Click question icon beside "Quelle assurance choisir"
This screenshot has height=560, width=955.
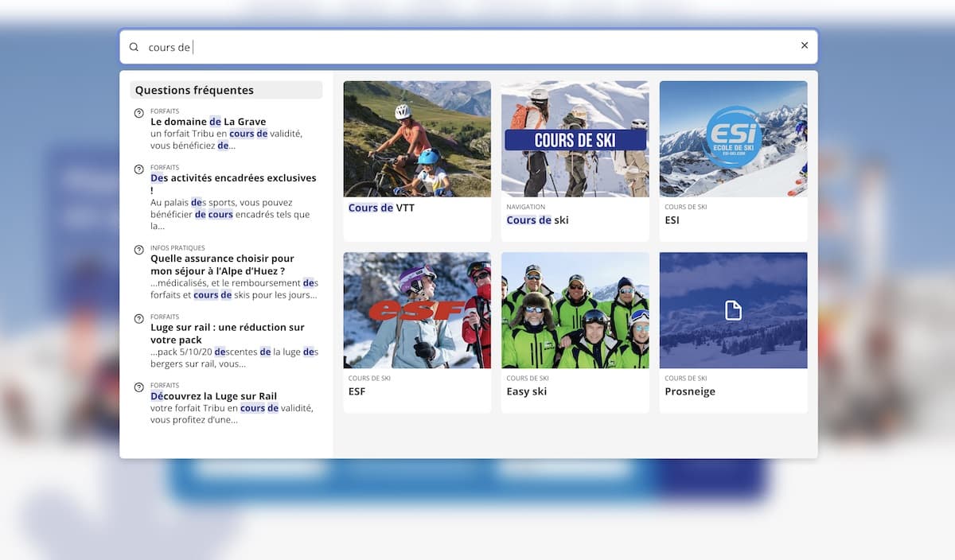[x=139, y=250]
